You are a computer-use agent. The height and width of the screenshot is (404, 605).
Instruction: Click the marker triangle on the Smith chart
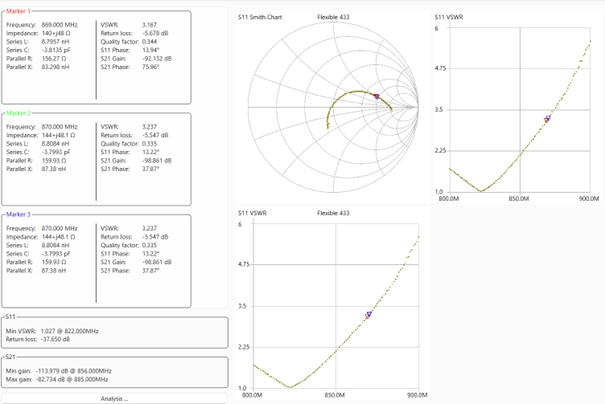click(376, 96)
